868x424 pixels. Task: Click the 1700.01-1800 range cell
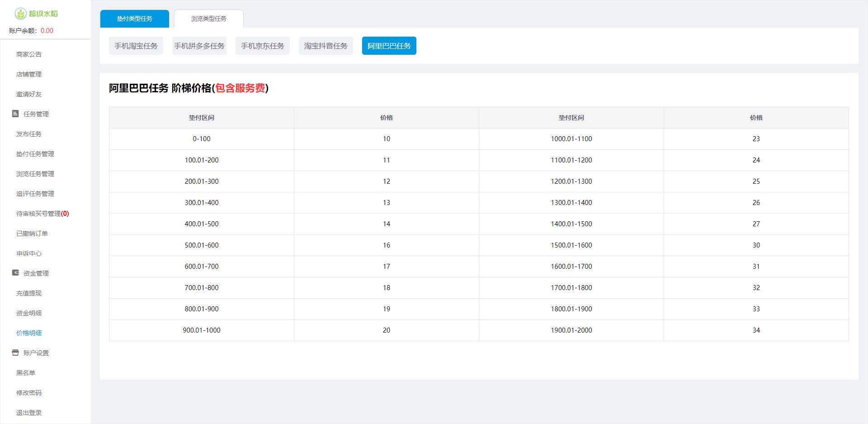tap(571, 288)
